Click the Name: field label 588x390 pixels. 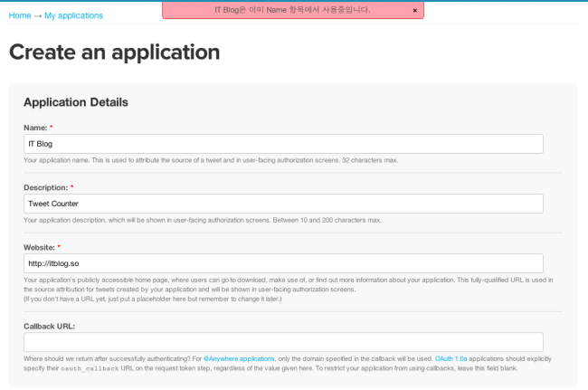[36, 128]
